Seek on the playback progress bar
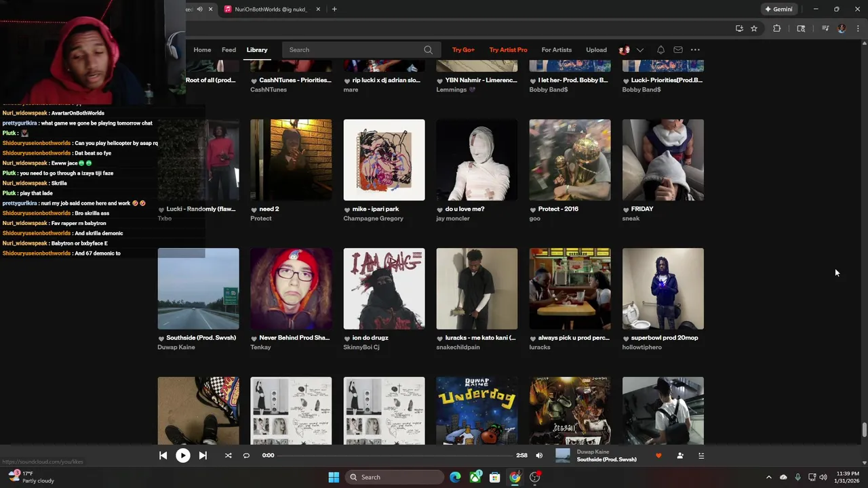The height and width of the screenshot is (488, 868). pyautogui.click(x=395, y=455)
